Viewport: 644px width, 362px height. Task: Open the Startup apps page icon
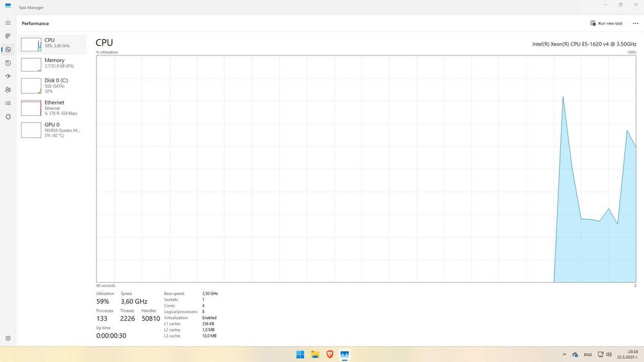[x=8, y=77]
